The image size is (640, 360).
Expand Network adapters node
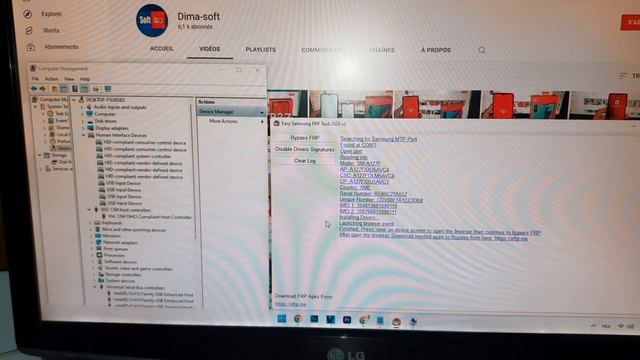92,242
